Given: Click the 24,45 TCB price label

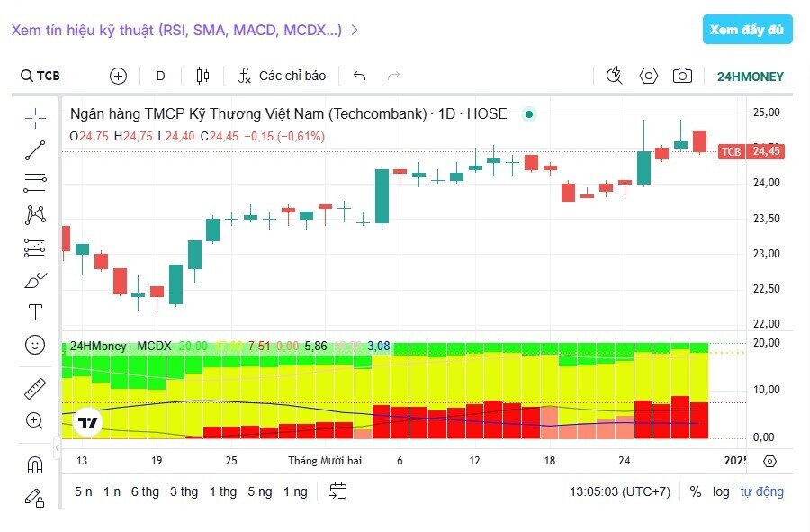Looking at the screenshot, I should pos(751,151).
